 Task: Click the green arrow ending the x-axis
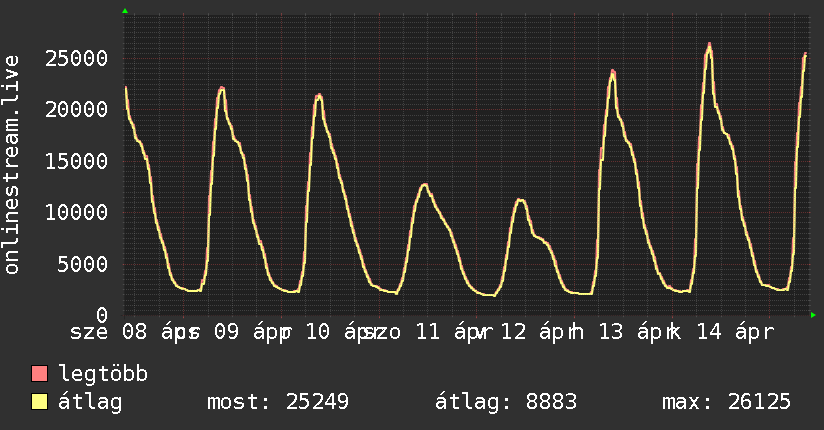point(813,315)
